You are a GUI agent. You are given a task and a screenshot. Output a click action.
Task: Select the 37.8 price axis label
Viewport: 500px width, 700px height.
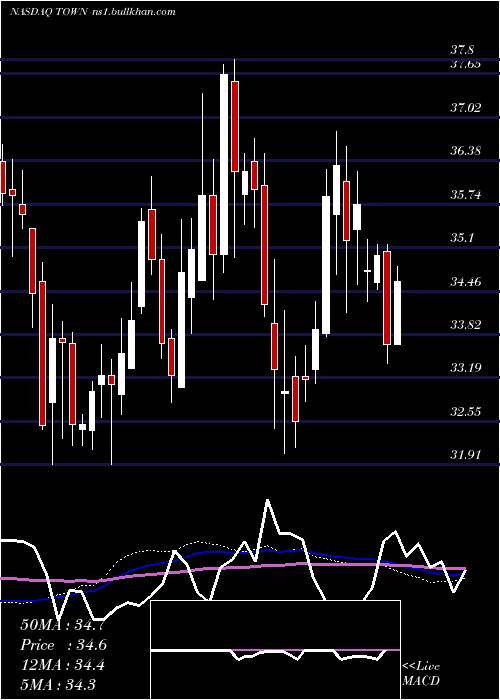(x=462, y=50)
